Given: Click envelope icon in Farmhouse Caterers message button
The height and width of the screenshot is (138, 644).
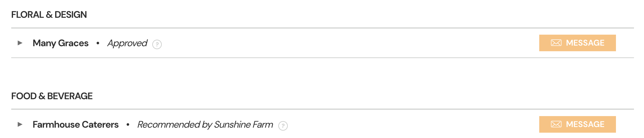Looking at the screenshot, I should (556, 124).
